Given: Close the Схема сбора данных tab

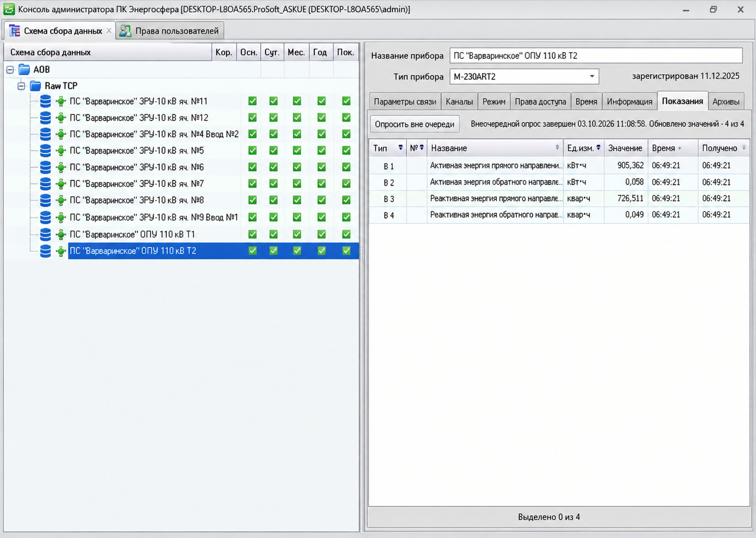Looking at the screenshot, I should coord(109,31).
